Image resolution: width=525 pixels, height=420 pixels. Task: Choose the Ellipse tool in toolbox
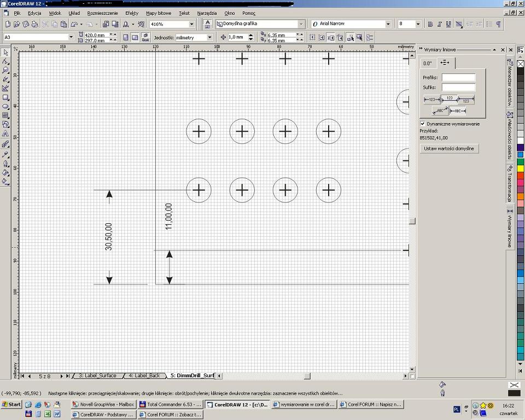5,107
